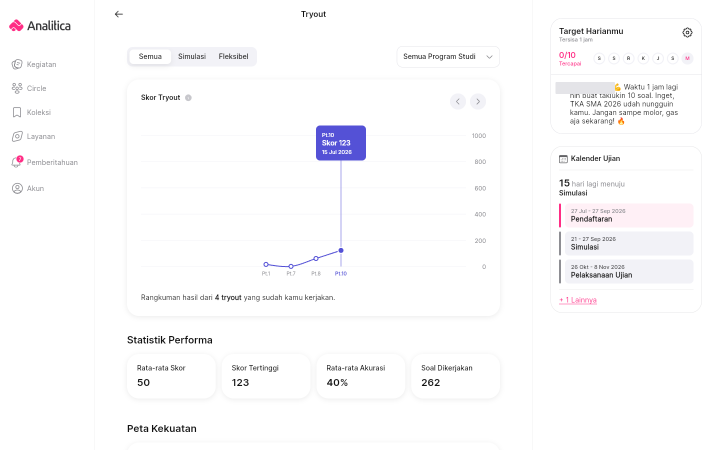Click the Rata-rata Skor card

click(x=171, y=376)
